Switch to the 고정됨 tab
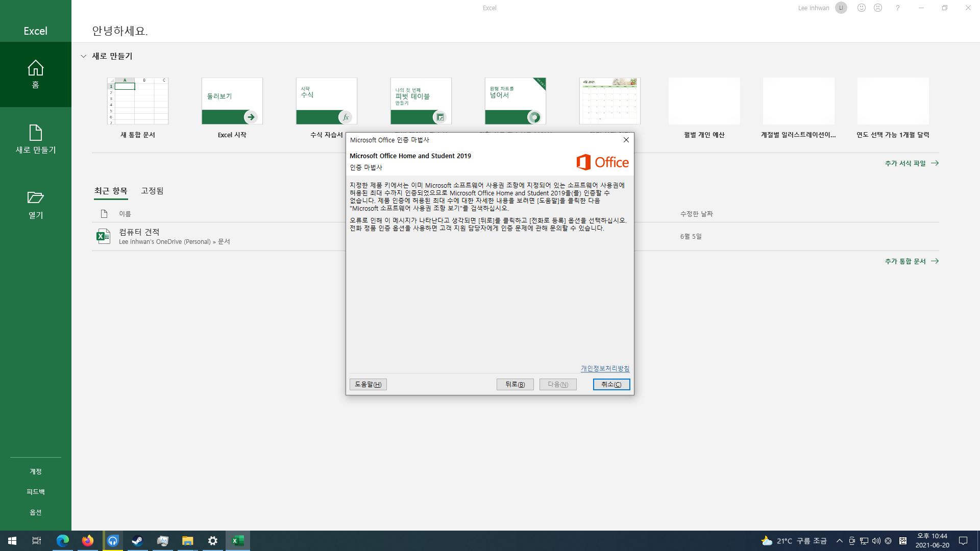 coord(152,191)
